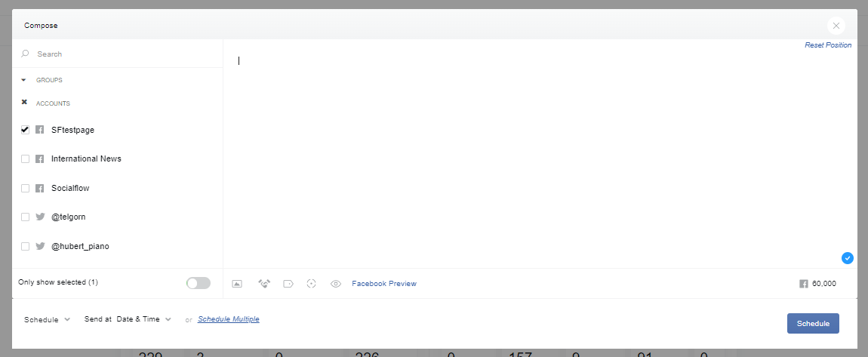
Task: Click the handshake branded content icon
Action: click(x=264, y=283)
